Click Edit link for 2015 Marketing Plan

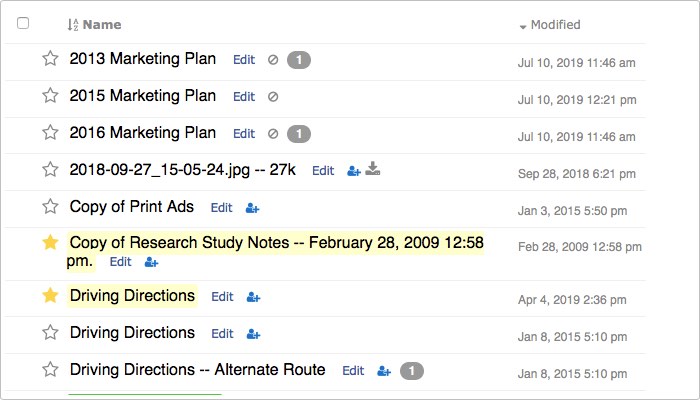(x=244, y=97)
